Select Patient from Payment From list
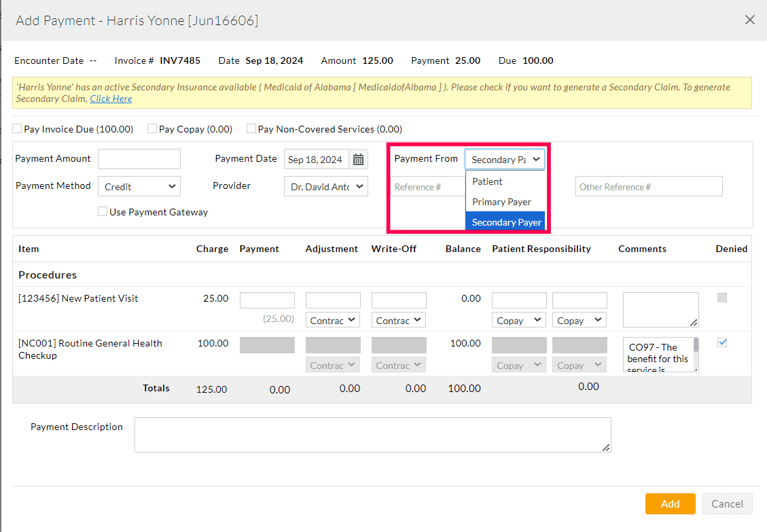 (x=487, y=181)
